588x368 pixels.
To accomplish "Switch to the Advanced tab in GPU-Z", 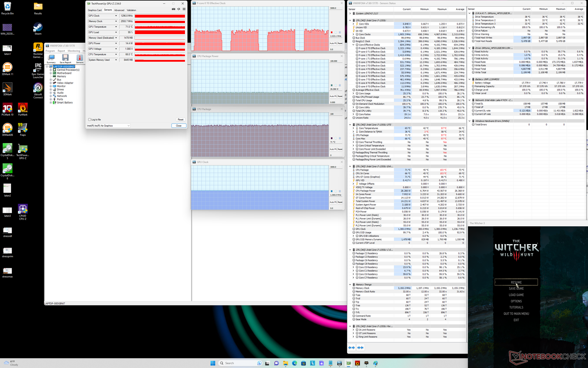I will click(119, 10).
